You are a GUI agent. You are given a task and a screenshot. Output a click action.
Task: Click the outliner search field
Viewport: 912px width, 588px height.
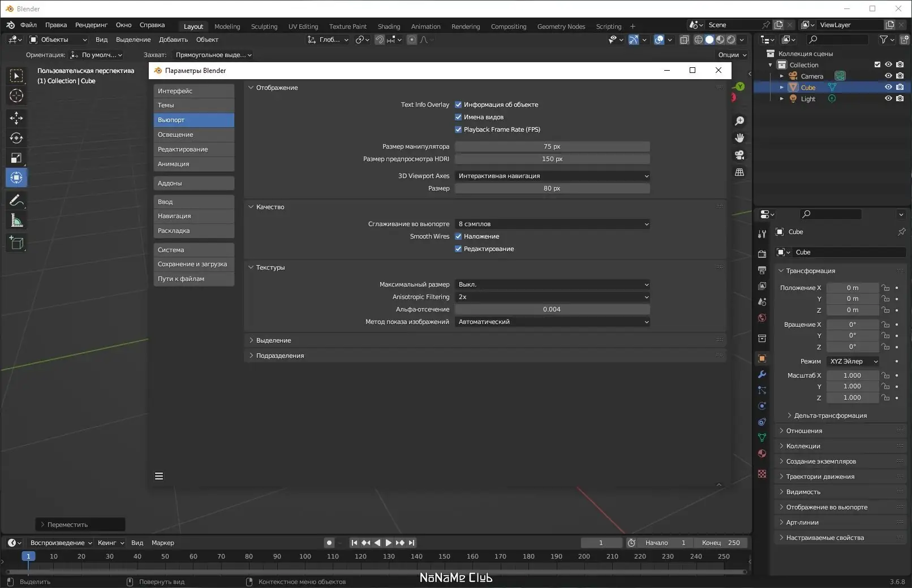click(838, 40)
